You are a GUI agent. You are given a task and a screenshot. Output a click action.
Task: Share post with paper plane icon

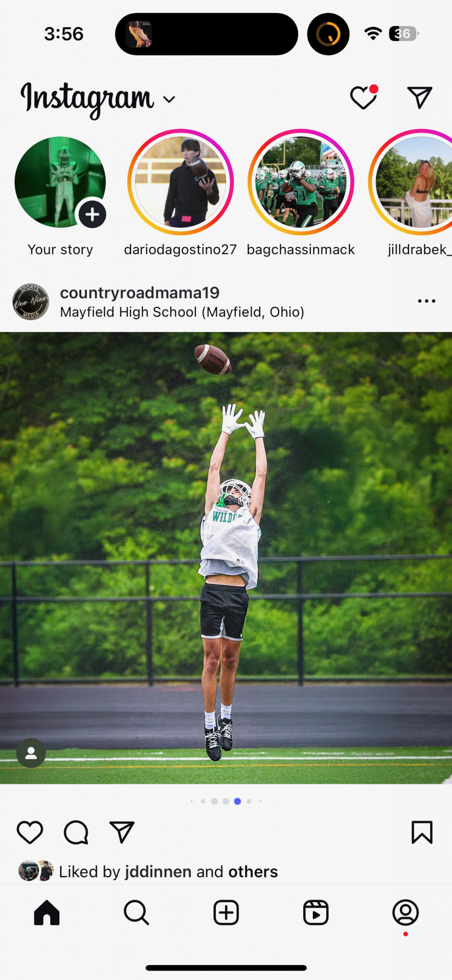(x=121, y=832)
